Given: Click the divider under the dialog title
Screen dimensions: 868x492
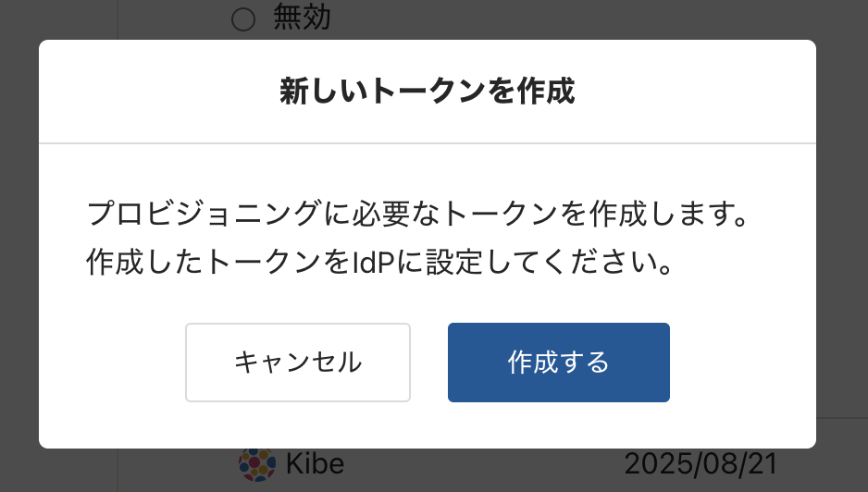Looking at the screenshot, I should (428, 143).
